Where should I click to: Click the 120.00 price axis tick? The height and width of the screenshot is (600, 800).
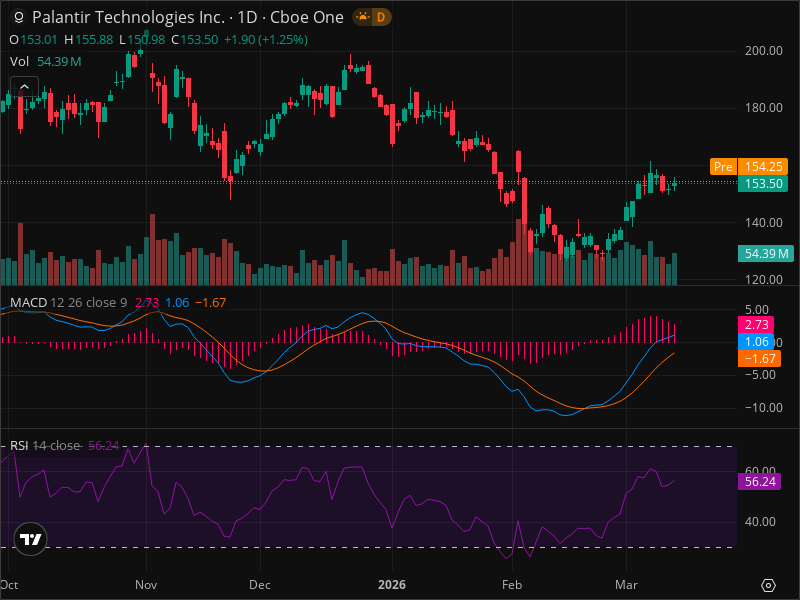click(x=764, y=280)
